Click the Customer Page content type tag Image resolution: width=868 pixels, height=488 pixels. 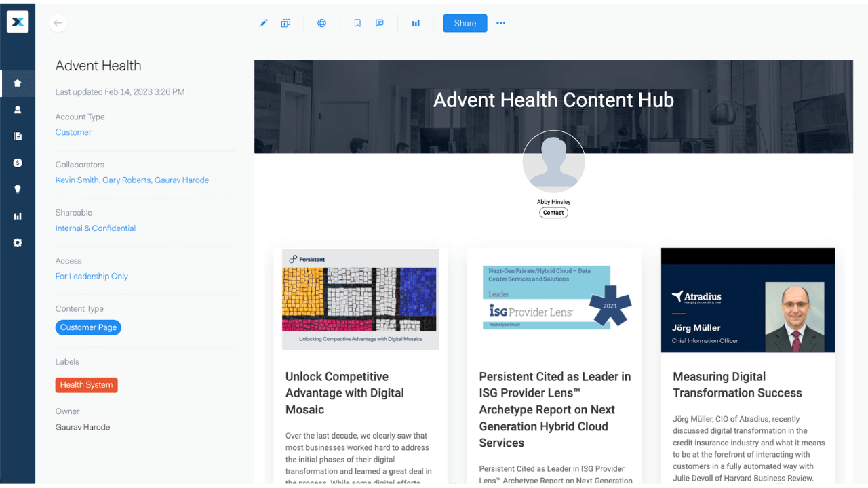click(x=88, y=327)
